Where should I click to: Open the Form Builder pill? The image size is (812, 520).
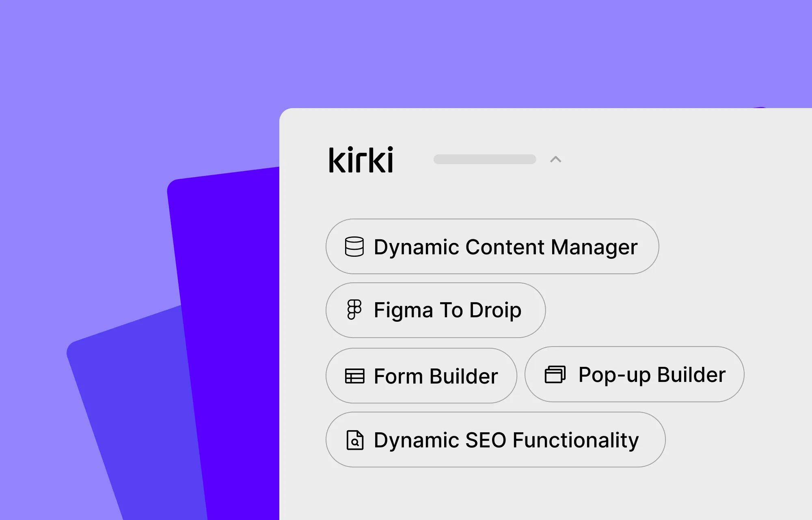(421, 376)
